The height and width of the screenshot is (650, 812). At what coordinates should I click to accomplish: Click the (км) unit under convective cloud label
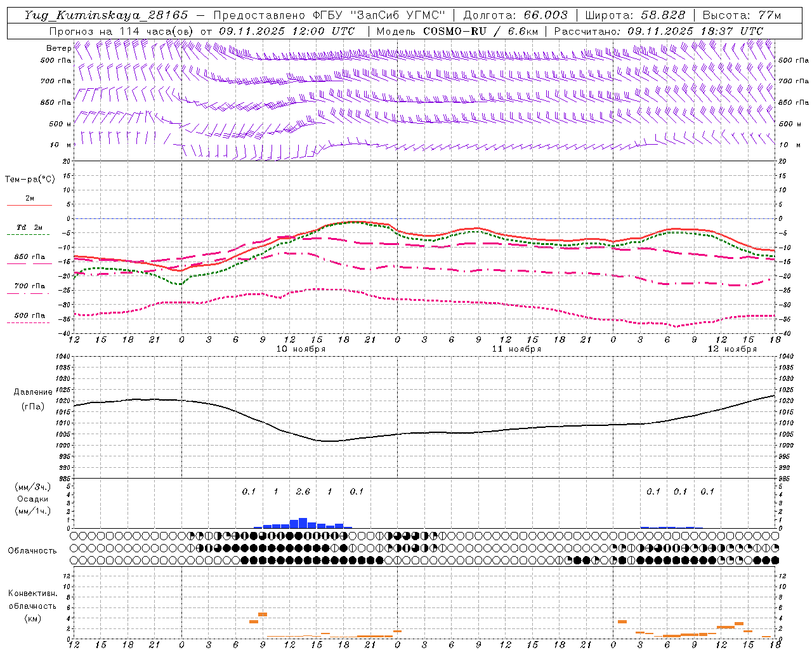click(33, 618)
